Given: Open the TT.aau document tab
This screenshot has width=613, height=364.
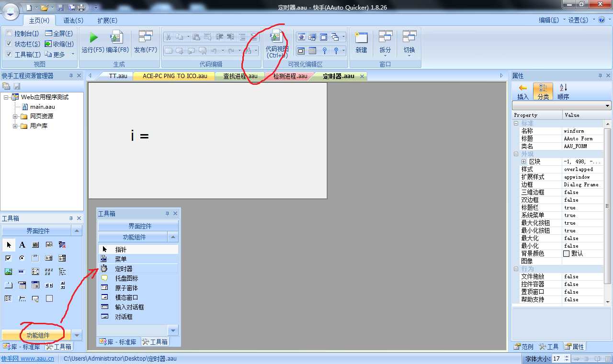Looking at the screenshot, I should 118,76.
